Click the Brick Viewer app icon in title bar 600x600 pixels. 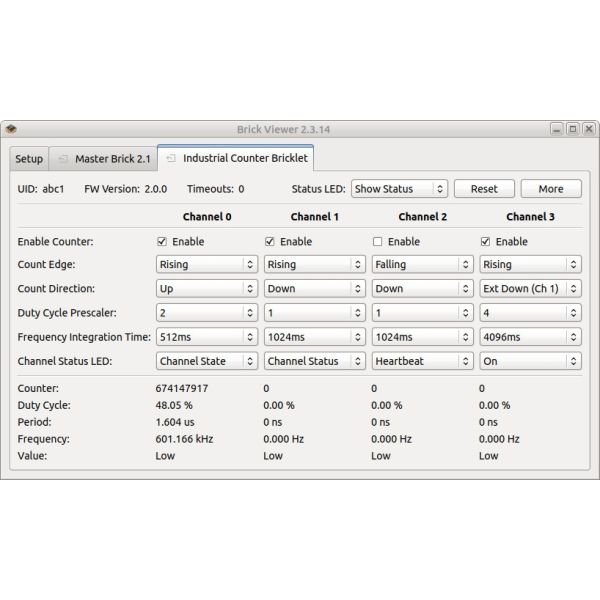tap(11, 129)
